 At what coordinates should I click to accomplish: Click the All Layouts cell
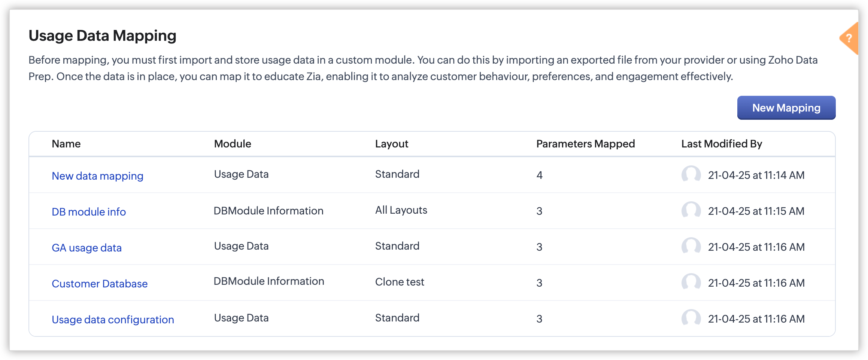click(401, 210)
